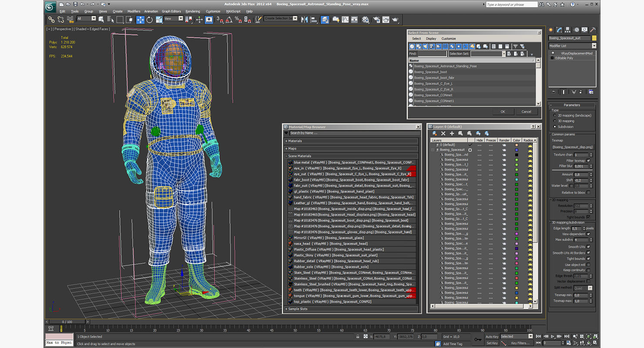Expand Sample Slots group in Material/Map Browser
The width and height of the screenshot is (644, 348).
(x=351, y=309)
